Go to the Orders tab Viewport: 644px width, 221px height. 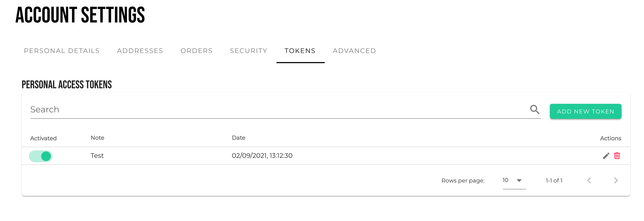click(197, 51)
